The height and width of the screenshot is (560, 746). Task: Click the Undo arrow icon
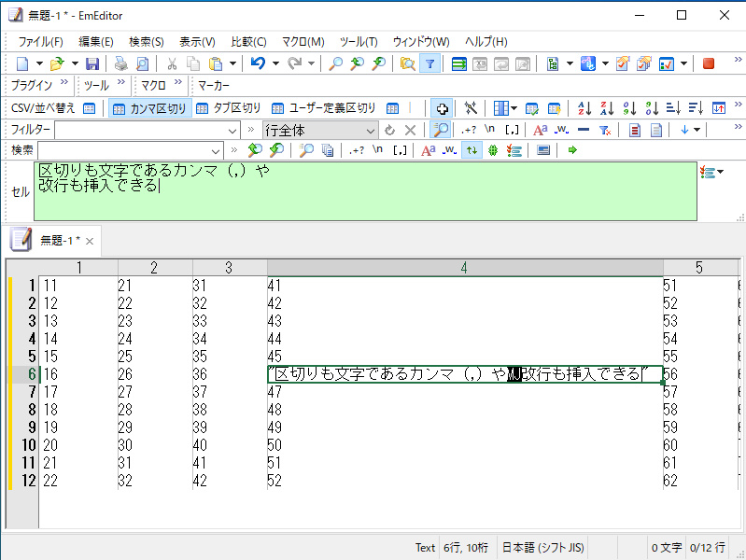click(258, 63)
